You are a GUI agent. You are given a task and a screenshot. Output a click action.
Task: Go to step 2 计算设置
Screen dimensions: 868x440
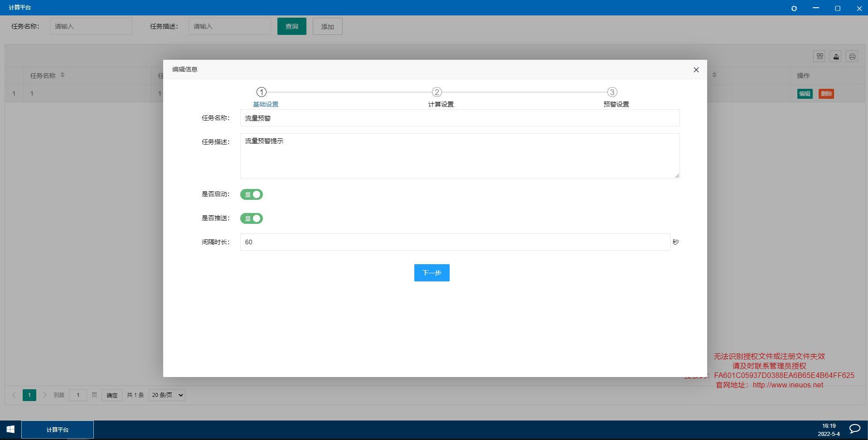tap(436, 92)
